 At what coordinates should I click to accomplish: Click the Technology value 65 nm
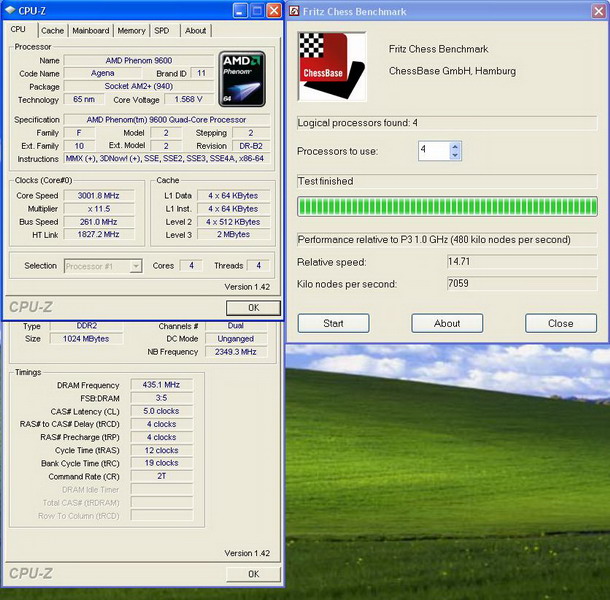pos(84,99)
